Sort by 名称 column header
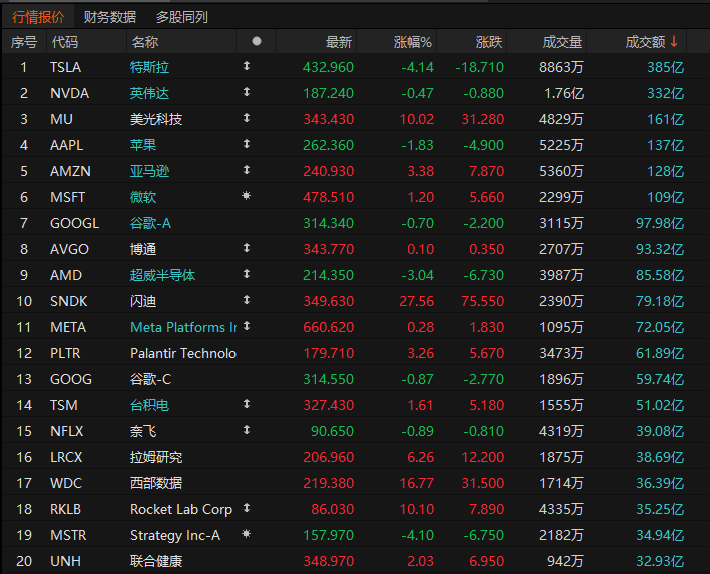Screen dimensions: 710x574 [144, 42]
